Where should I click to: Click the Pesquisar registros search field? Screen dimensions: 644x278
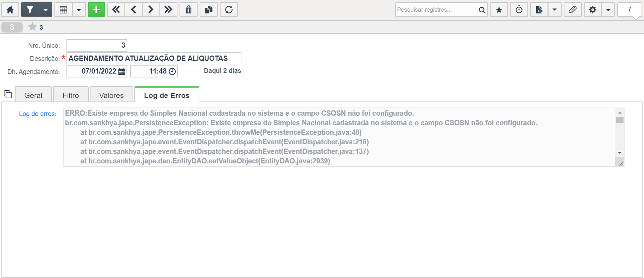(x=437, y=10)
